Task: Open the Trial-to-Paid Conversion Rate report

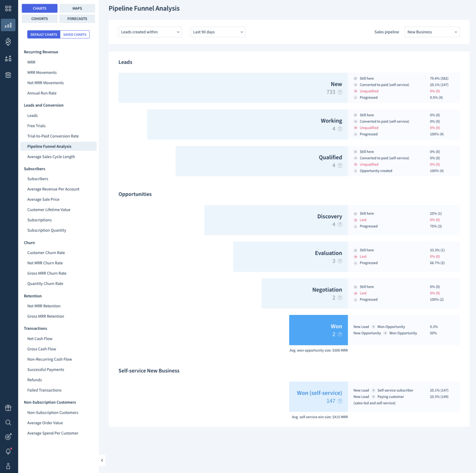Action: point(53,136)
